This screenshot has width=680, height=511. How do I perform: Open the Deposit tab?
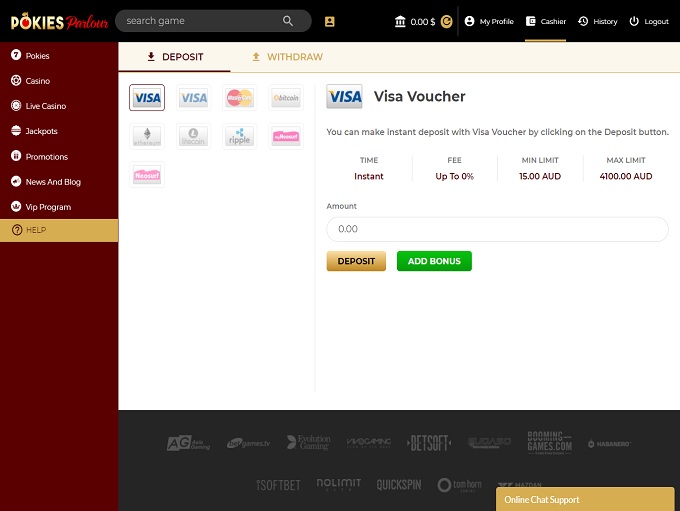click(x=174, y=57)
